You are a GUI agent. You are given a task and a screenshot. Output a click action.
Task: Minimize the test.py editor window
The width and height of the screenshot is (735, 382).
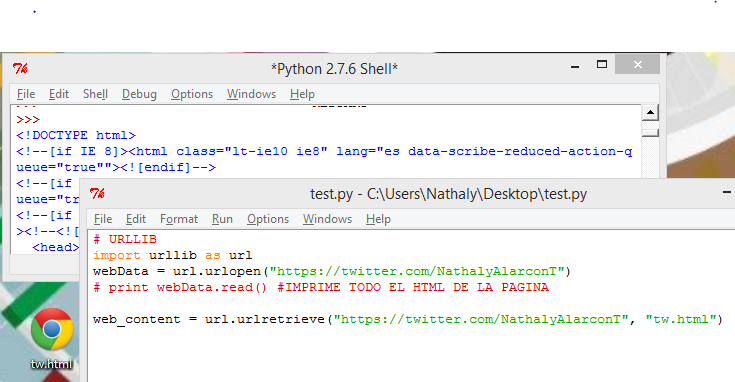pos(727,192)
